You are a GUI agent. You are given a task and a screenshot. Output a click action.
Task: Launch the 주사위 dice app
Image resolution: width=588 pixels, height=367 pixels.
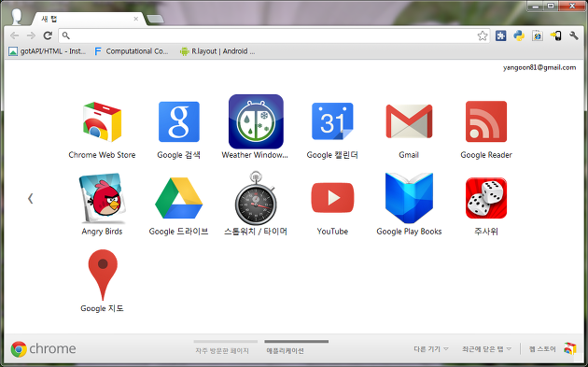(x=486, y=198)
